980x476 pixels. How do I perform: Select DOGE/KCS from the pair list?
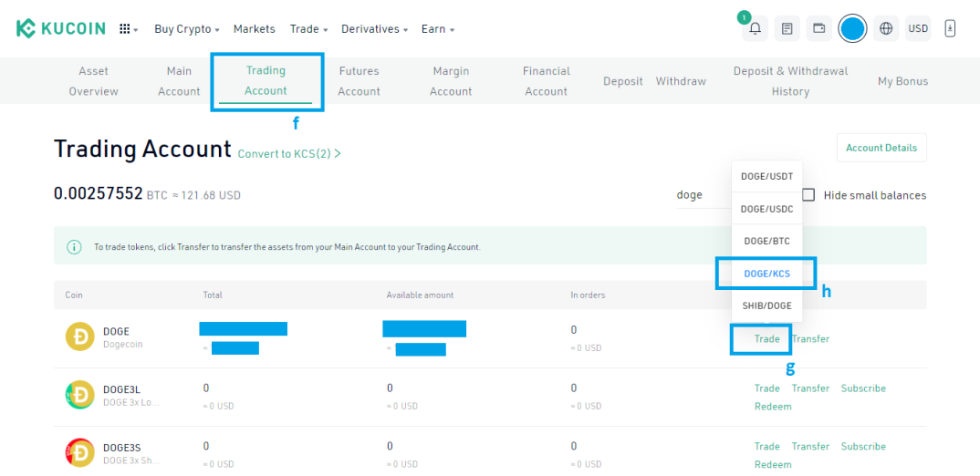point(766,273)
